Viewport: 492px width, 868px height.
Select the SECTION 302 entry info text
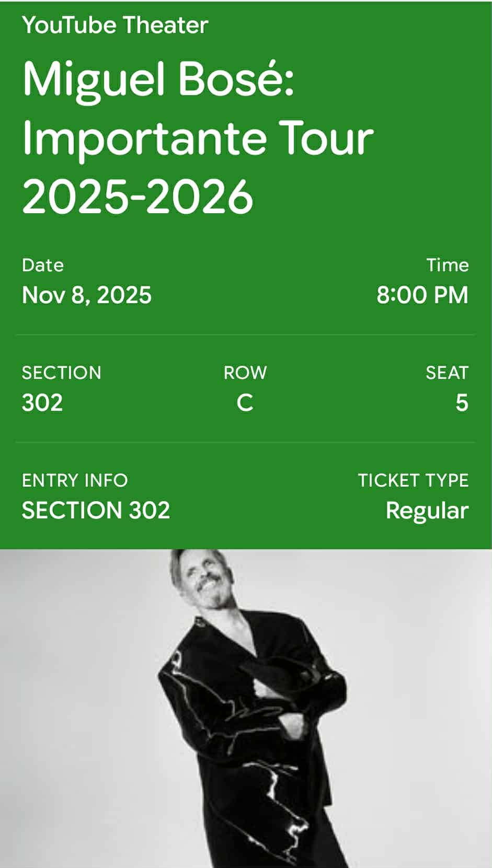click(96, 511)
